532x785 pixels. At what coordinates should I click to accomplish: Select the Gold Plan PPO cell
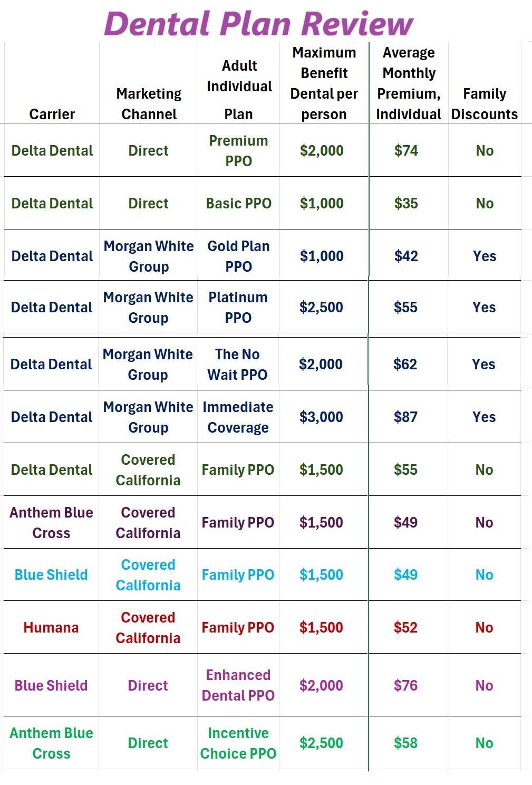coord(238,256)
